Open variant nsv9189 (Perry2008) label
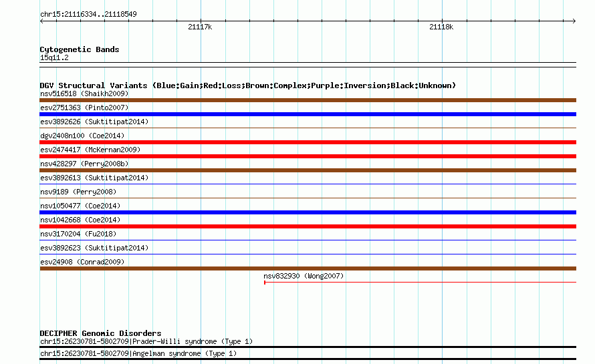Screen dimensions: 595x364 click(78, 192)
